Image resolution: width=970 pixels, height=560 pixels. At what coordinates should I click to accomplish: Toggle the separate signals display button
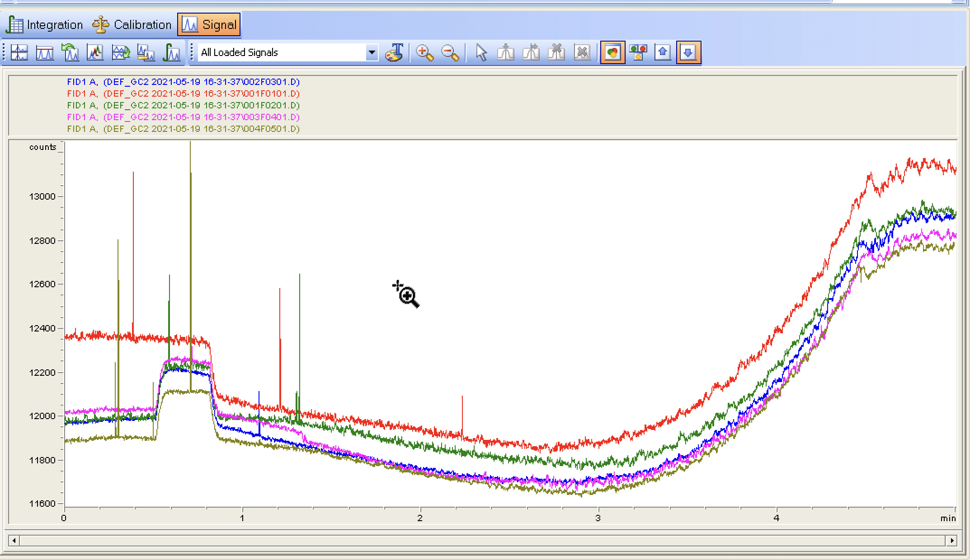(x=638, y=52)
